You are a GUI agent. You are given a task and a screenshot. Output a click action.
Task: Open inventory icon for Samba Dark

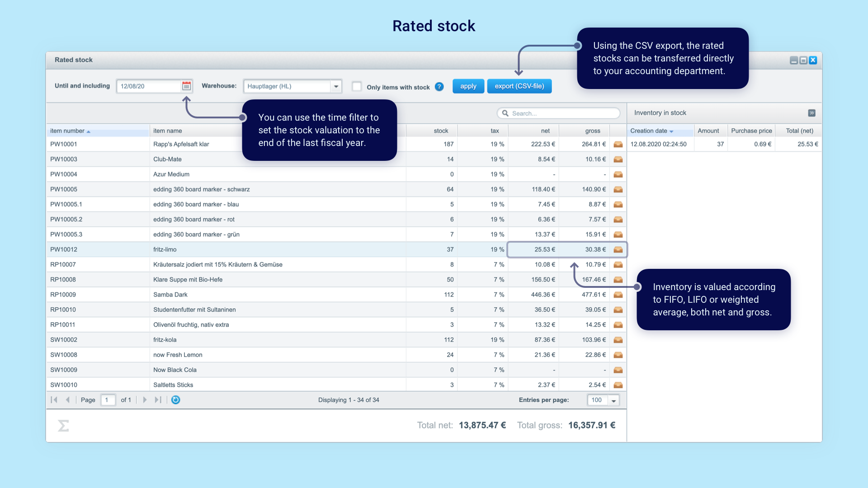(618, 295)
